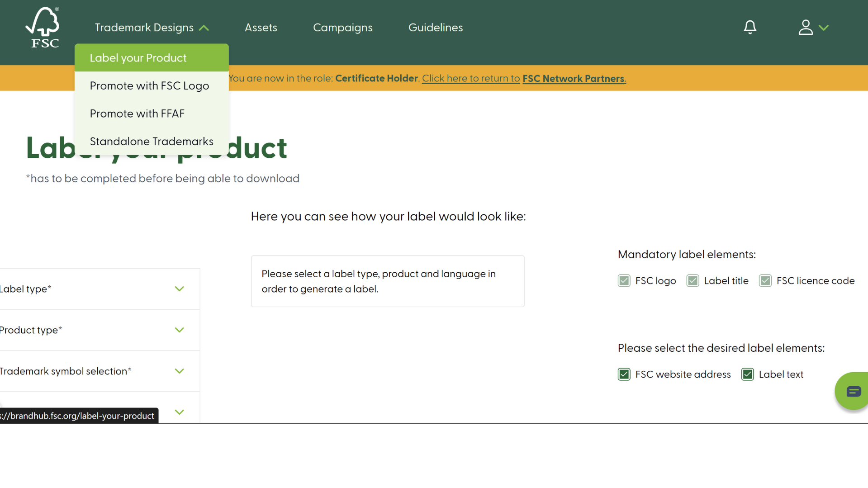Go to the Assets page

pyautogui.click(x=261, y=28)
